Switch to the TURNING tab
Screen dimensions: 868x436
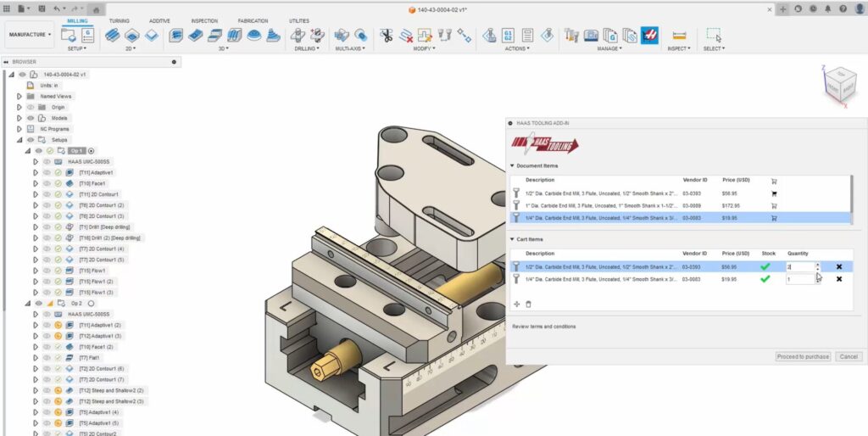[x=120, y=20]
